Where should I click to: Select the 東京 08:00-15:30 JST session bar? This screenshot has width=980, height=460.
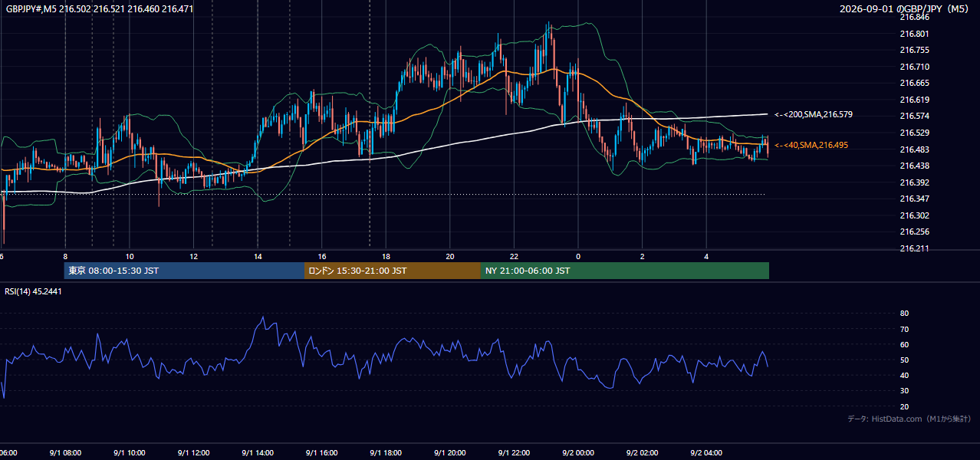184,271
